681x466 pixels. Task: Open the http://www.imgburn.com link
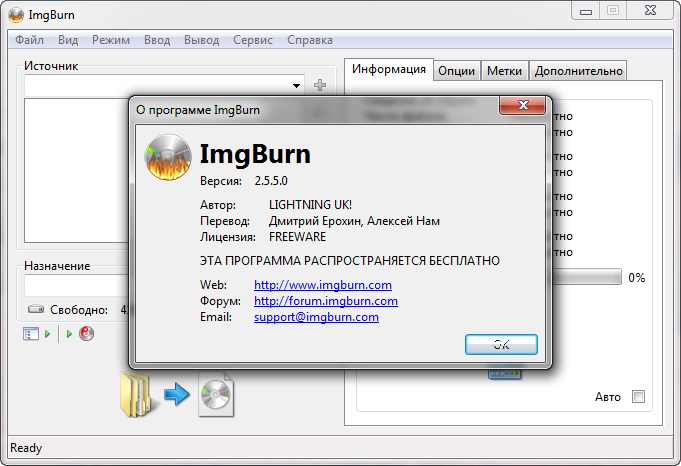pyautogui.click(x=323, y=285)
